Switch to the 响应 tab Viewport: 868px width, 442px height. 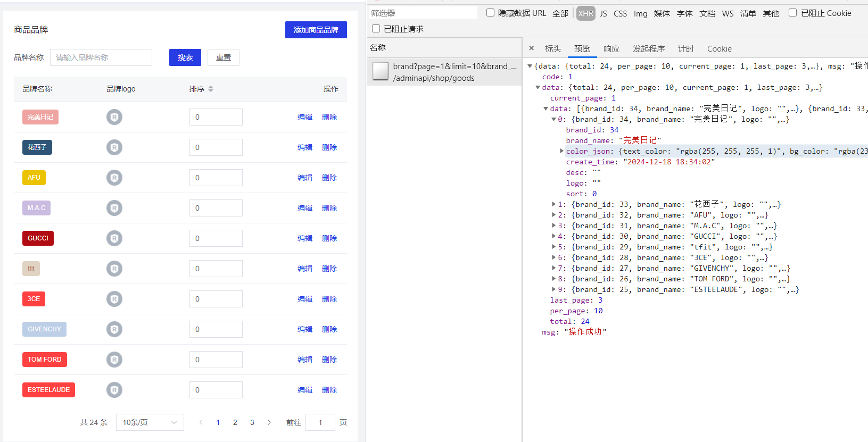click(611, 49)
